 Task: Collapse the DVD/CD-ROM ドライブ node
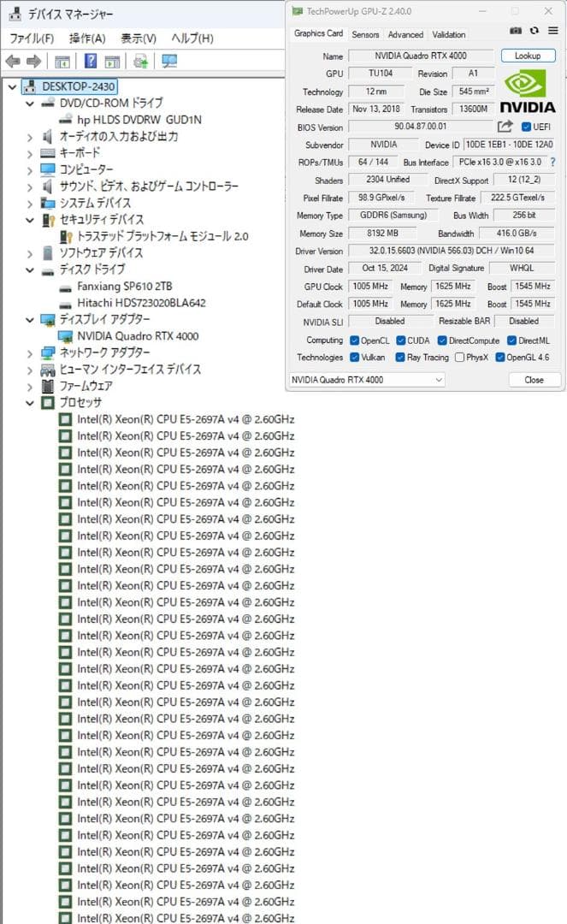(x=30, y=104)
